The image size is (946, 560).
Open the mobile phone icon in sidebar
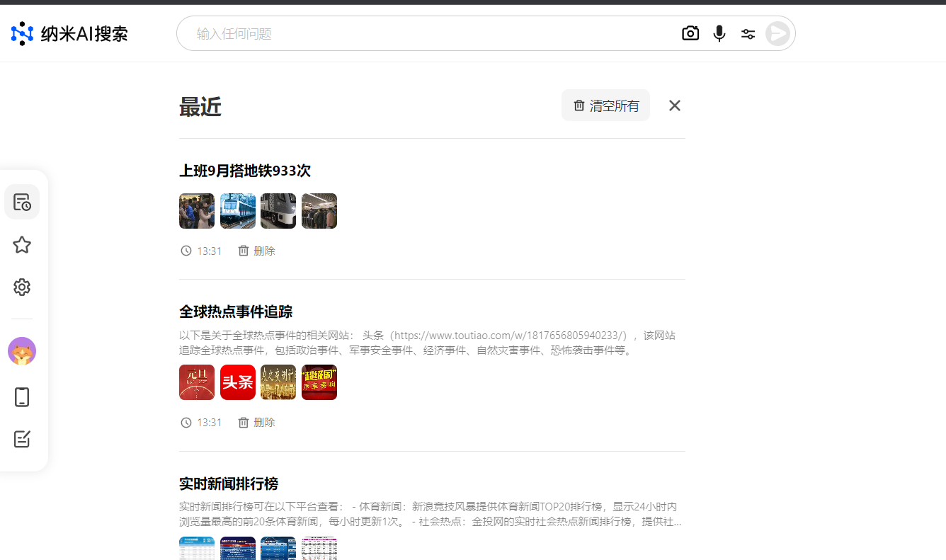click(22, 397)
